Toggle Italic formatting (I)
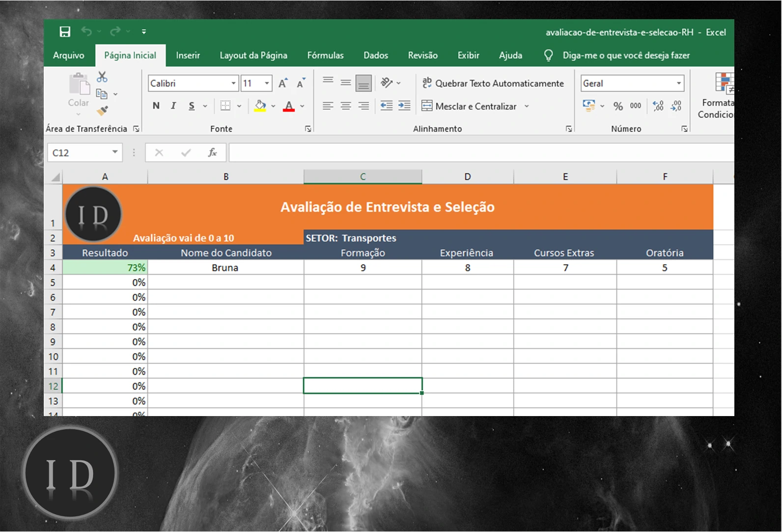The width and height of the screenshot is (782, 532). (173, 106)
